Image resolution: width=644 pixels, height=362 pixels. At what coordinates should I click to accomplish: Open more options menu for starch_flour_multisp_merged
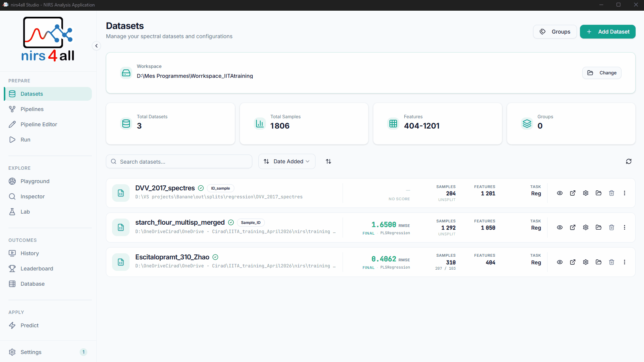625,227
